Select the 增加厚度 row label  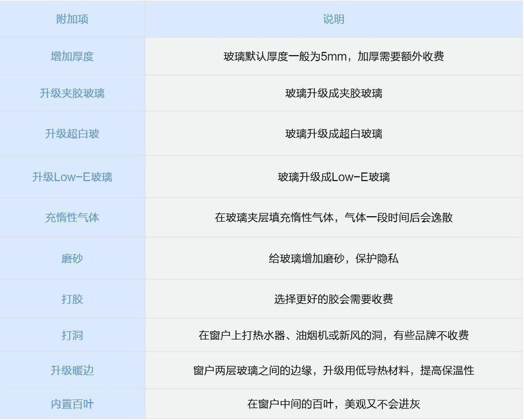72,56
